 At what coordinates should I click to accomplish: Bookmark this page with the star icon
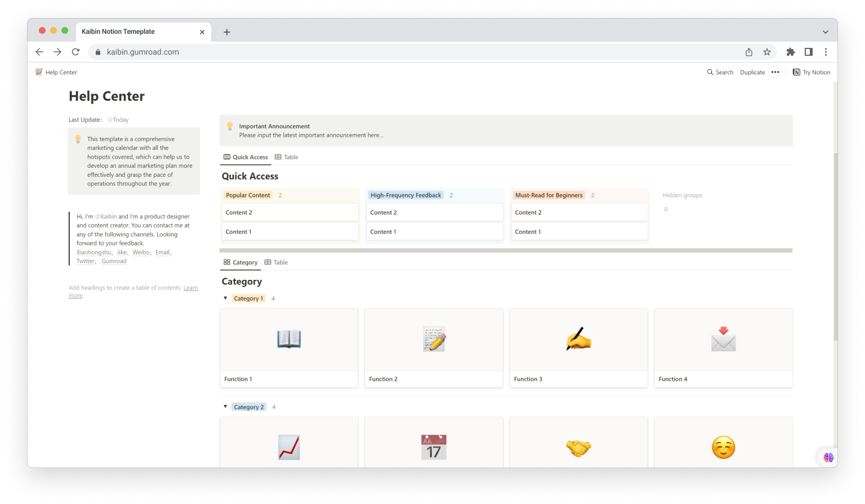767,52
